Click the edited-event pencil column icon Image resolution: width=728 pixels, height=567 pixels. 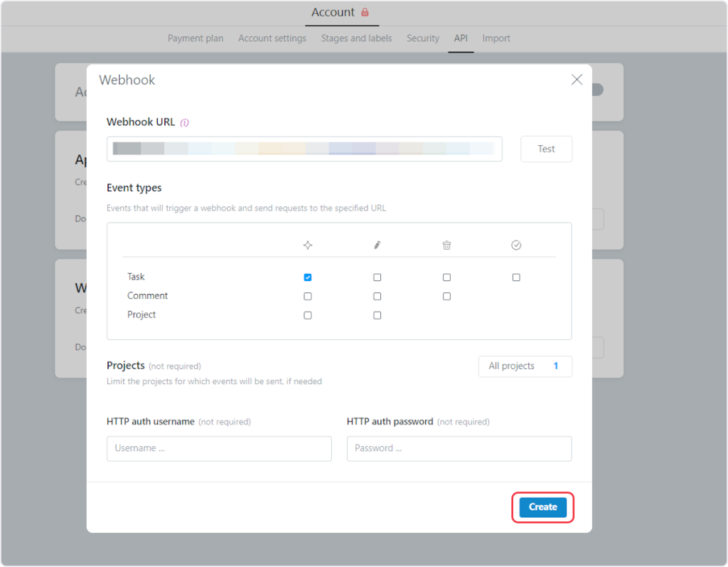(377, 245)
